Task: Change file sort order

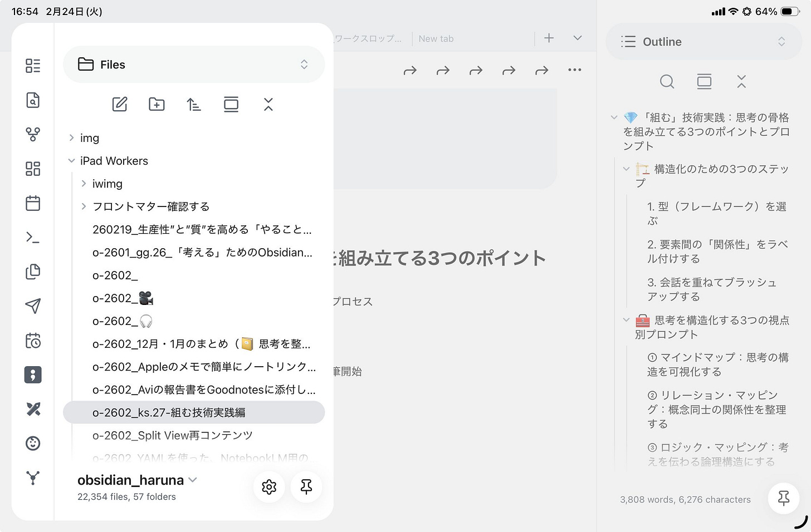Action: (x=194, y=104)
